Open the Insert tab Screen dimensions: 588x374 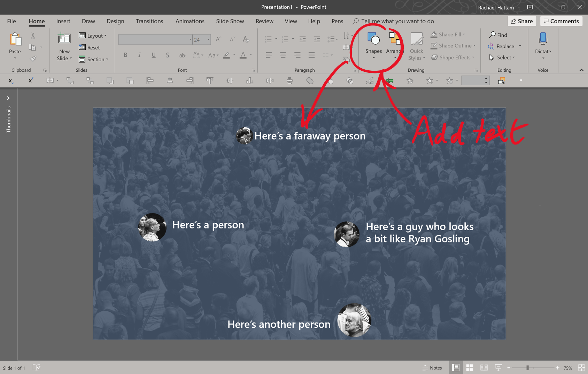coord(63,21)
